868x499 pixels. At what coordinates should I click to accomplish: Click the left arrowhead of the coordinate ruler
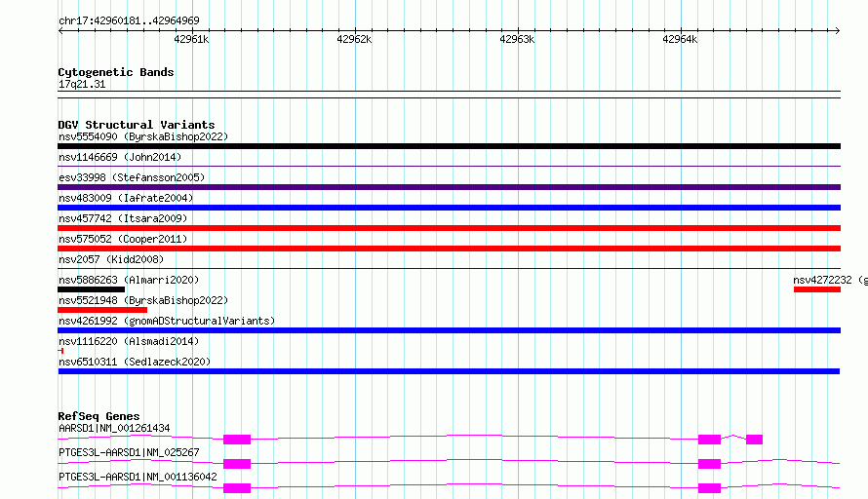pyautogui.click(x=60, y=30)
